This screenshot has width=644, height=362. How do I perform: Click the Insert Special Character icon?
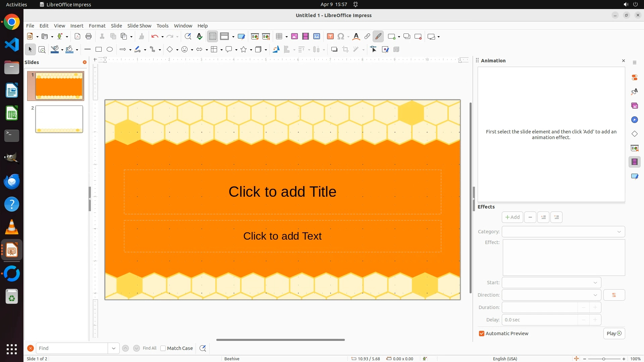tap(341, 37)
